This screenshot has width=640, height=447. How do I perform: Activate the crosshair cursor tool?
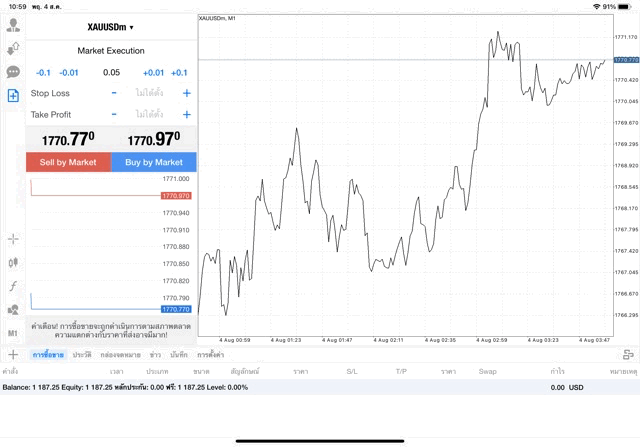[13, 239]
